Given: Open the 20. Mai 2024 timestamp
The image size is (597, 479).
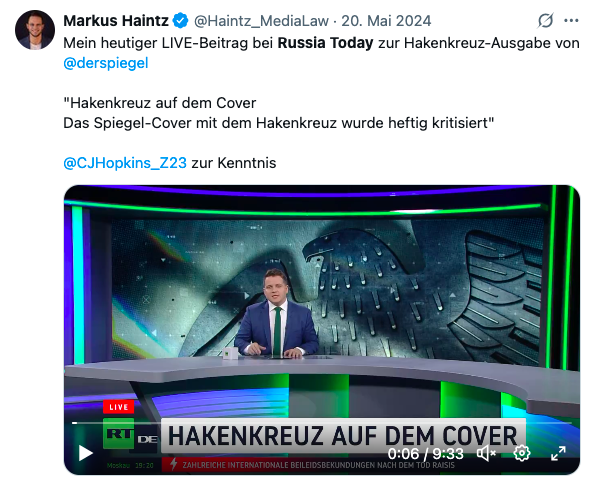Looking at the screenshot, I should 386,21.
